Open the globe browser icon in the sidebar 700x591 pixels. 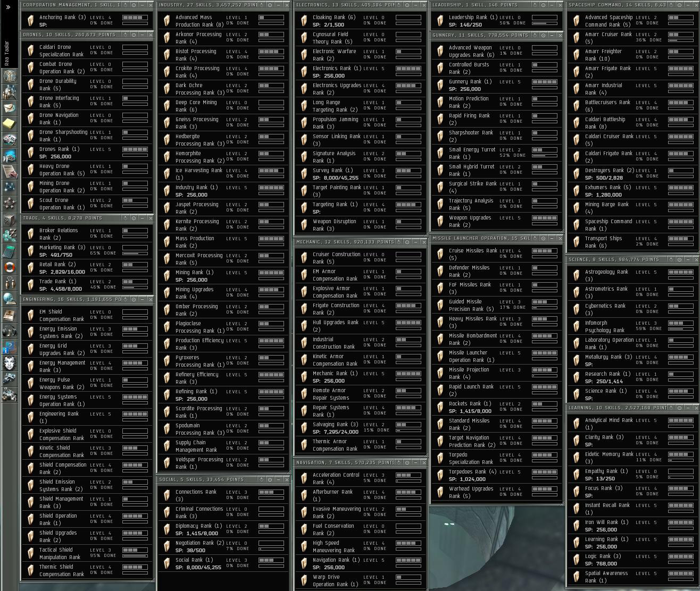(10, 299)
